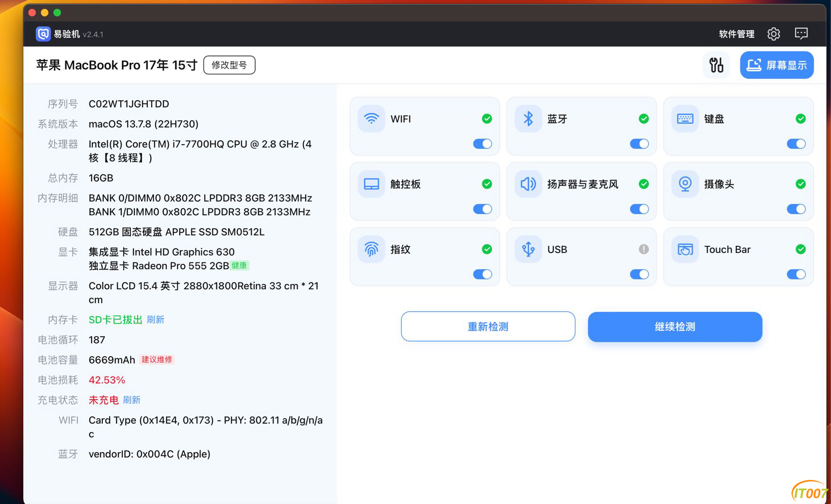
Task: Click the keyboard 键盘 icon
Action: (685, 119)
